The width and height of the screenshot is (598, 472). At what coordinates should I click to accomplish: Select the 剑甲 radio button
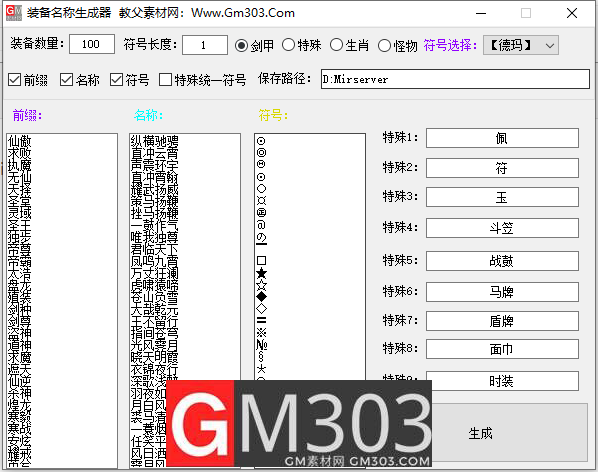(254, 46)
